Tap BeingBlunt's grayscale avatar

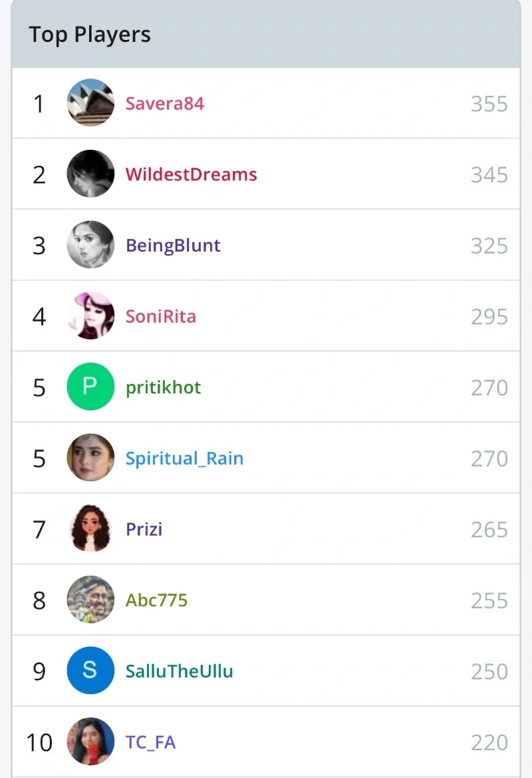click(91, 245)
